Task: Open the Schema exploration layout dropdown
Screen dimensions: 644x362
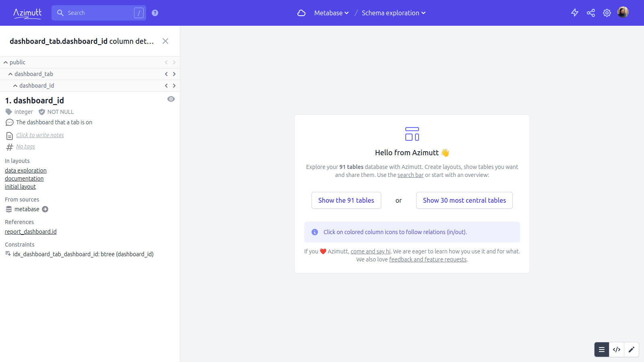Action: 393,13
